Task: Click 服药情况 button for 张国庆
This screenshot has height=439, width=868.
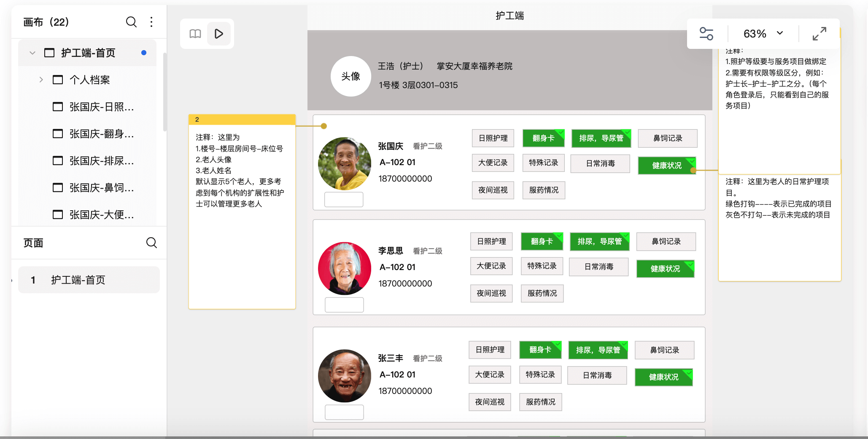Action: click(544, 190)
